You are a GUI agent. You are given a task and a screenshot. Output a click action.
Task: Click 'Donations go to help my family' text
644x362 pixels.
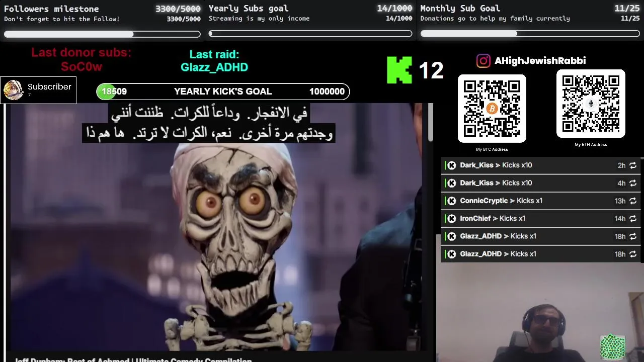tap(495, 19)
